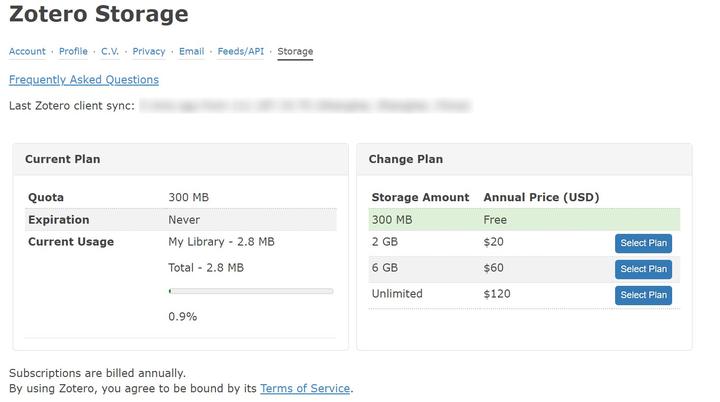Switch to the Privacy tab
The width and height of the screenshot is (720, 402).
149,52
